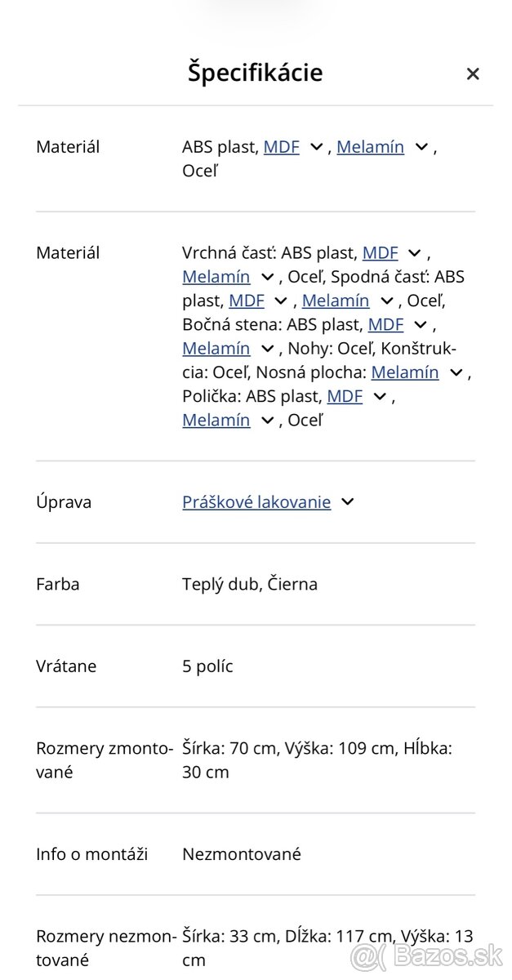
Task: Open the Práškové lakovanie link in Úprava row
Action: (x=256, y=501)
